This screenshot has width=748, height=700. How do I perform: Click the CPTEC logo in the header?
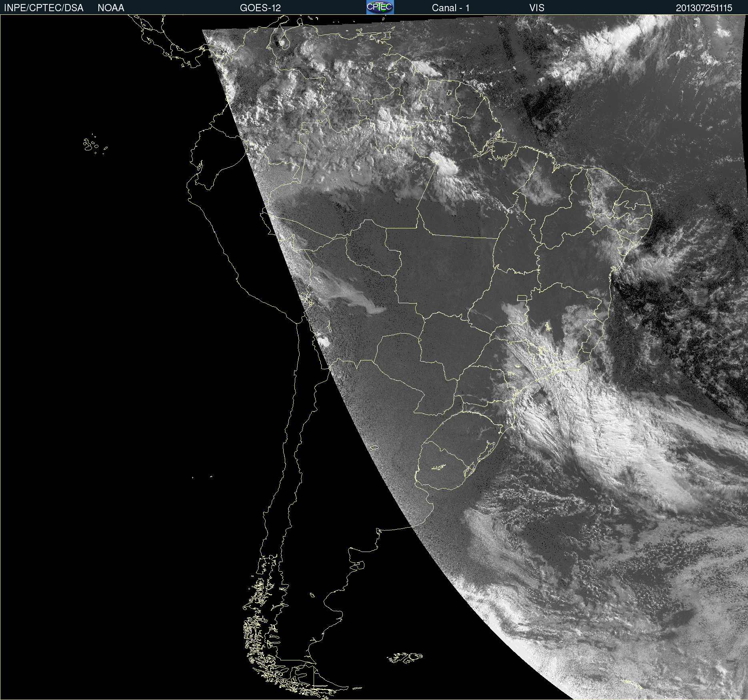[380, 7]
